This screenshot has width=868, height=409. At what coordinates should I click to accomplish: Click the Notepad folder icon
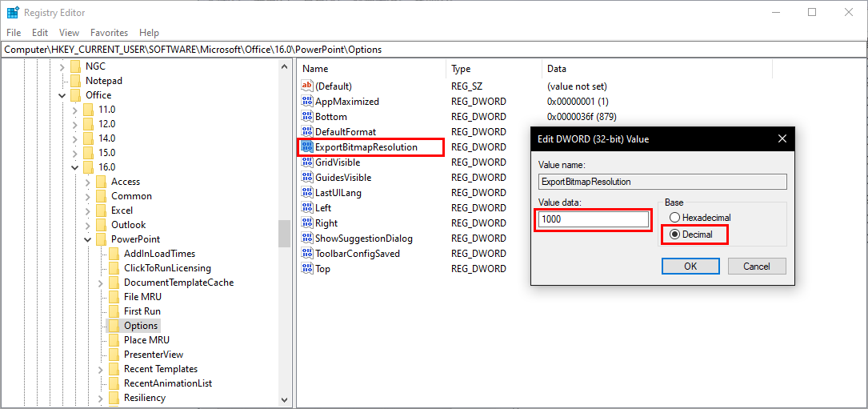coord(75,81)
